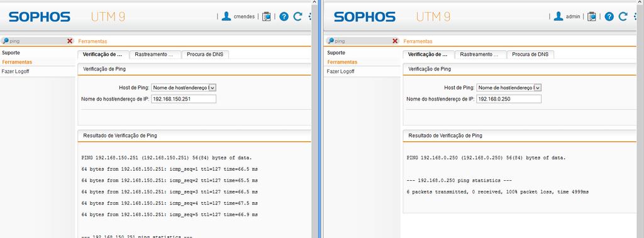Open Suporte menu in left window sidebar
The height and width of the screenshot is (238, 644).
click(11, 53)
